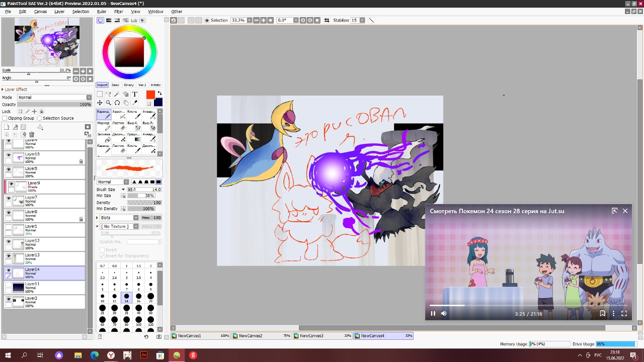Select Layer13 in layer list
This screenshot has height=362, width=644.
coord(44,258)
